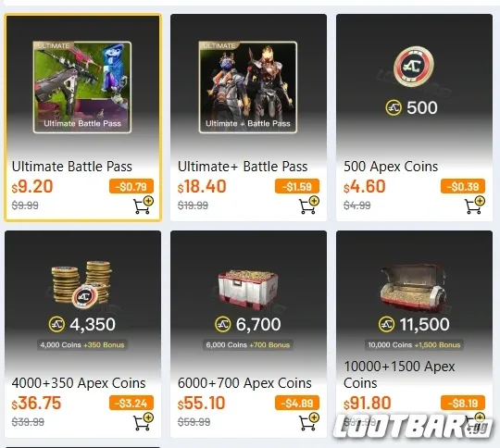Image resolution: width=500 pixels, height=448 pixels.
Task: Open the Ultimate+ Battle Pass product title
Action: 243,167
